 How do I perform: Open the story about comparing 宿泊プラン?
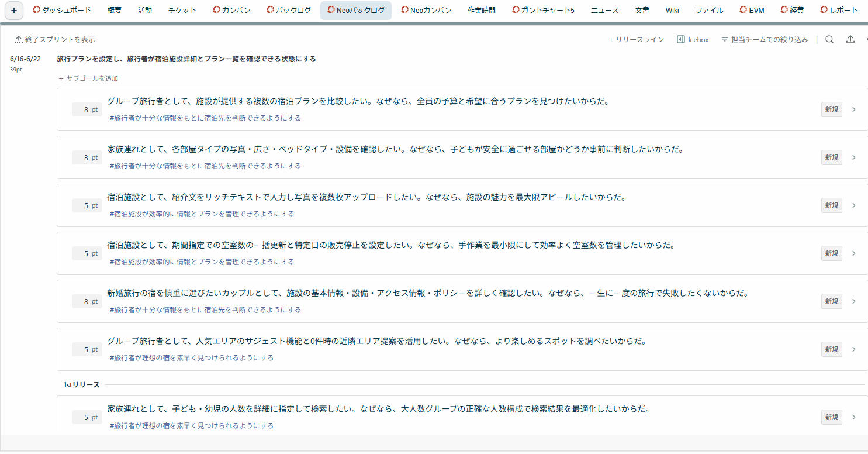coord(358,101)
